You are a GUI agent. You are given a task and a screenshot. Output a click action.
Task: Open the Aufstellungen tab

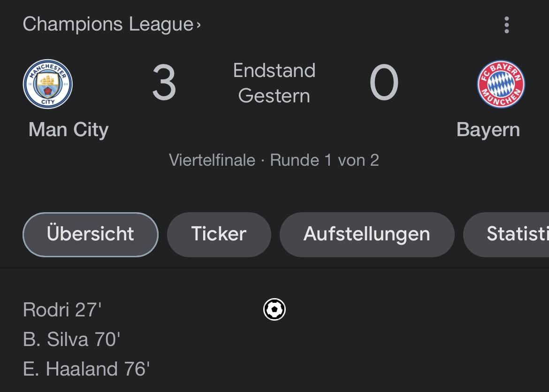[x=367, y=234]
